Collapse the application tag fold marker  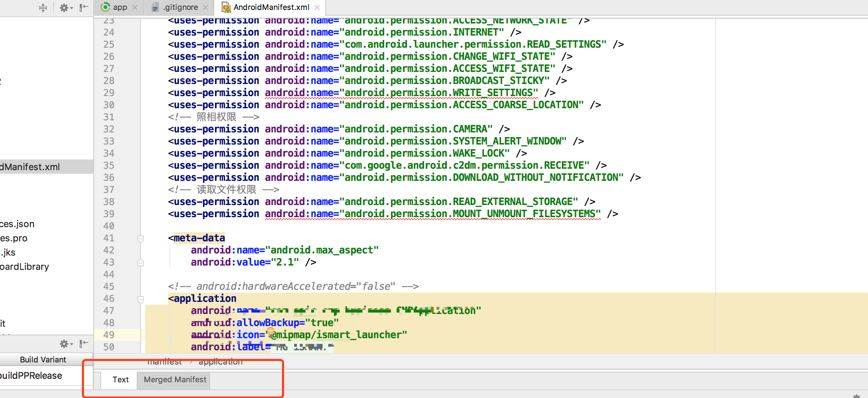pyautogui.click(x=141, y=299)
